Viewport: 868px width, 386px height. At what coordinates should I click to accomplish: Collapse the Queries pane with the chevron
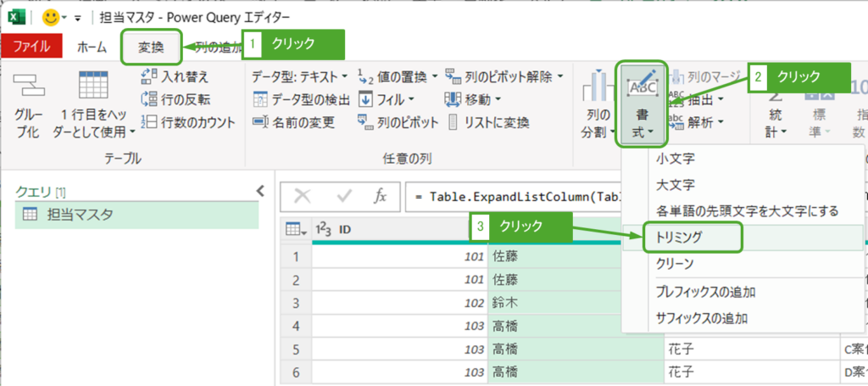pyautogui.click(x=260, y=193)
